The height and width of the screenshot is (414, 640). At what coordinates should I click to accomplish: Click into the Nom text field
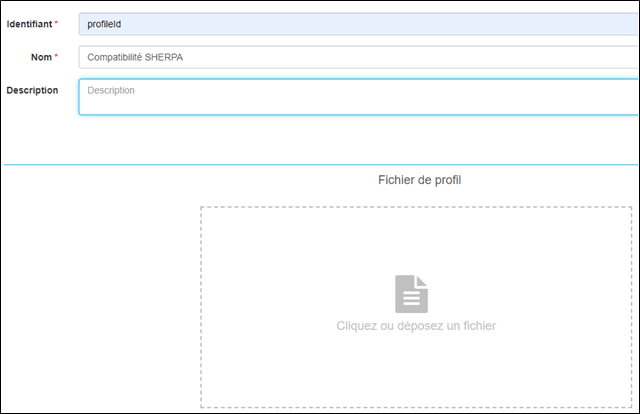[x=358, y=57]
